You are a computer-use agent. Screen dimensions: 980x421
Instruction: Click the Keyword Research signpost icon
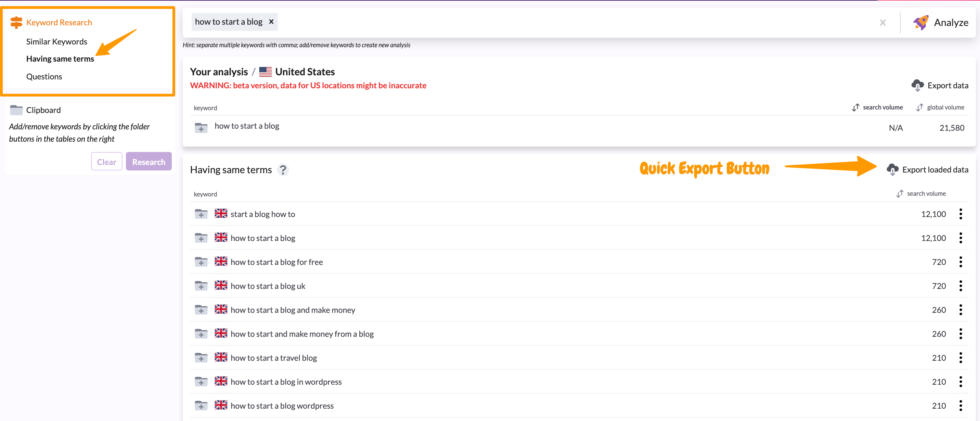[x=16, y=23]
